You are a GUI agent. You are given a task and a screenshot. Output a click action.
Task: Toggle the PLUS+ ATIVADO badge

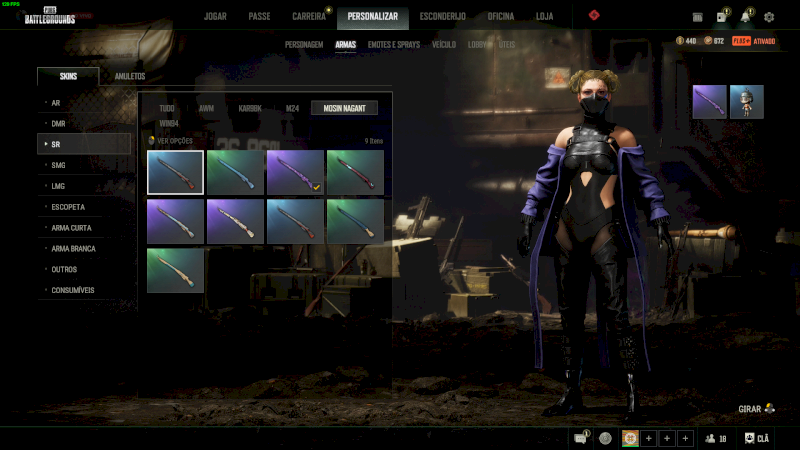pos(754,41)
